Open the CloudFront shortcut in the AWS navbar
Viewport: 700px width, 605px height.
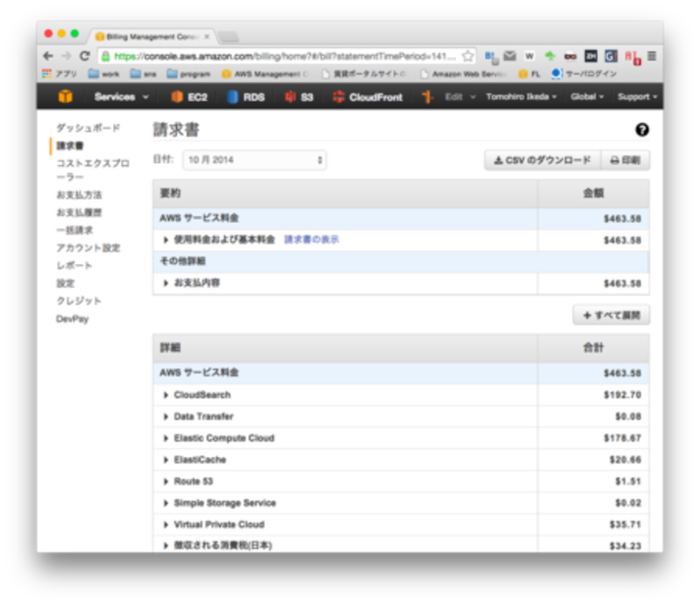pos(368,97)
